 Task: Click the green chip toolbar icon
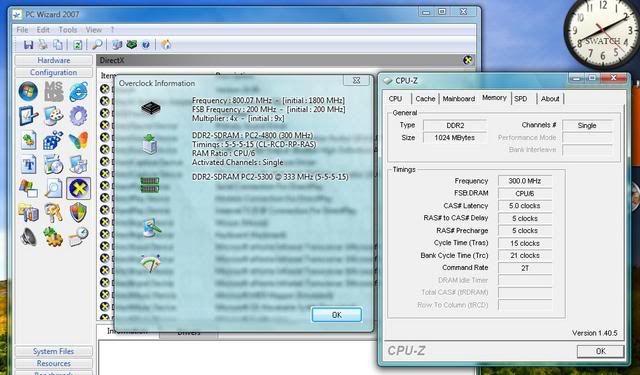point(131,44)
